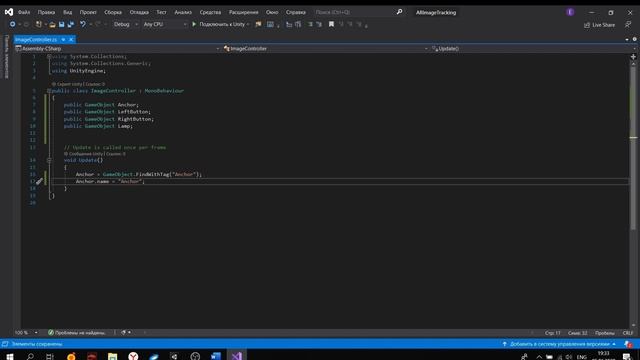This screenshot has height=360, width=640.
Task: Open the Окно menu
Action: (272, 12)
